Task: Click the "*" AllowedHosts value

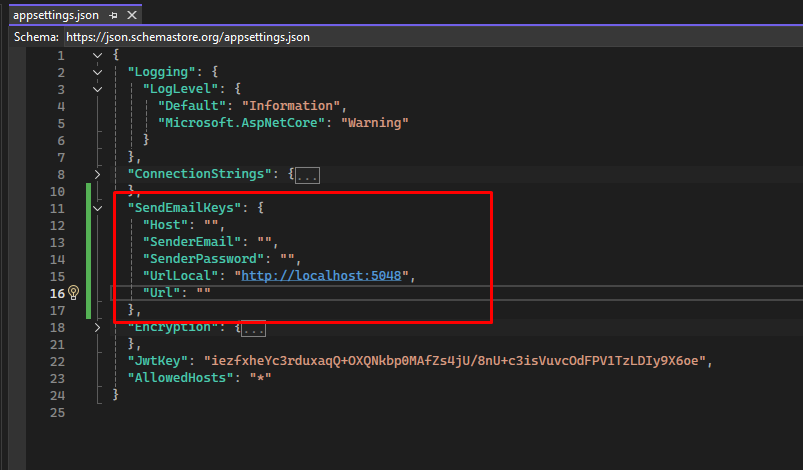Action: click(x=261, y=377)
